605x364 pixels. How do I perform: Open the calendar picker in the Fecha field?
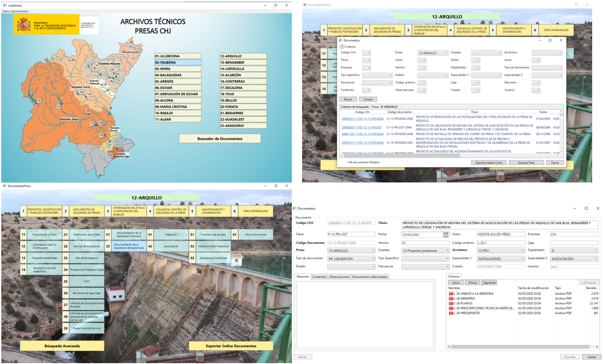tap(446, 235)
